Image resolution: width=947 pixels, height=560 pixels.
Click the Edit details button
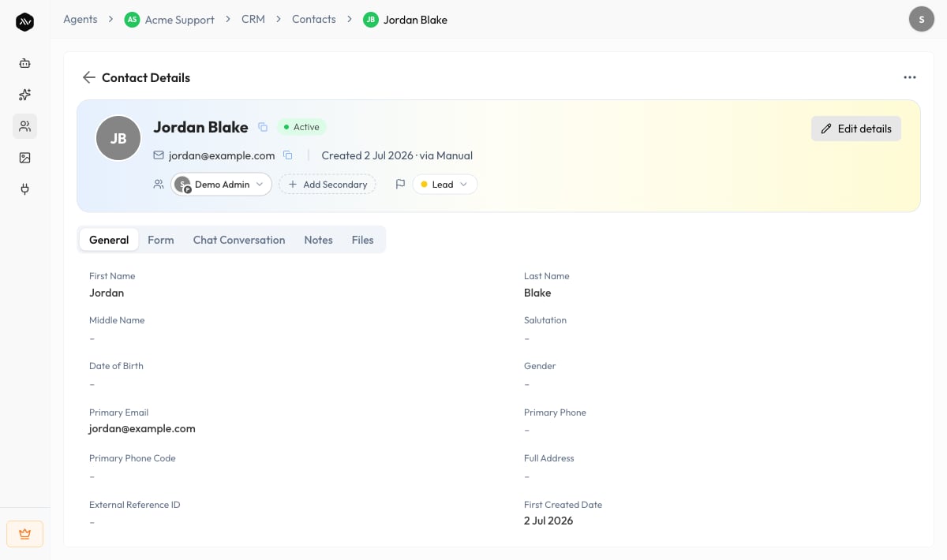point(856,129)
